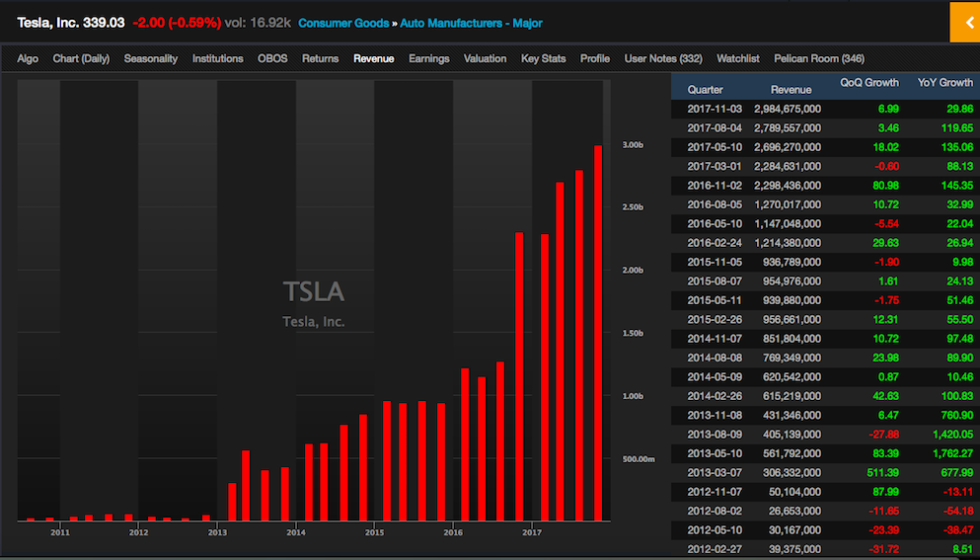Switch to the Earnings tab
This screenshot has width=980, height=560.
[428, 59]
